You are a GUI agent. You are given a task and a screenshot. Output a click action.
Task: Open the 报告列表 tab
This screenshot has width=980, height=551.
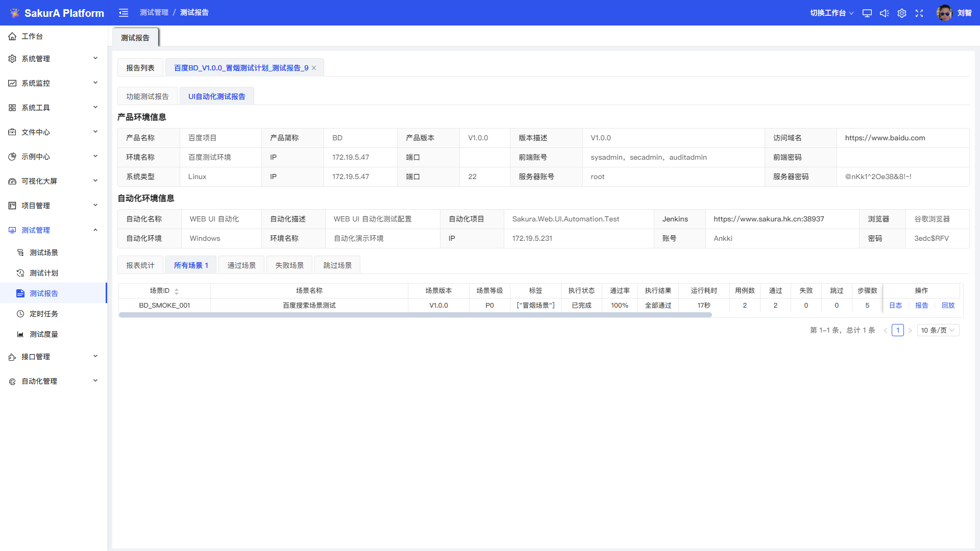[x=140, y=68]
